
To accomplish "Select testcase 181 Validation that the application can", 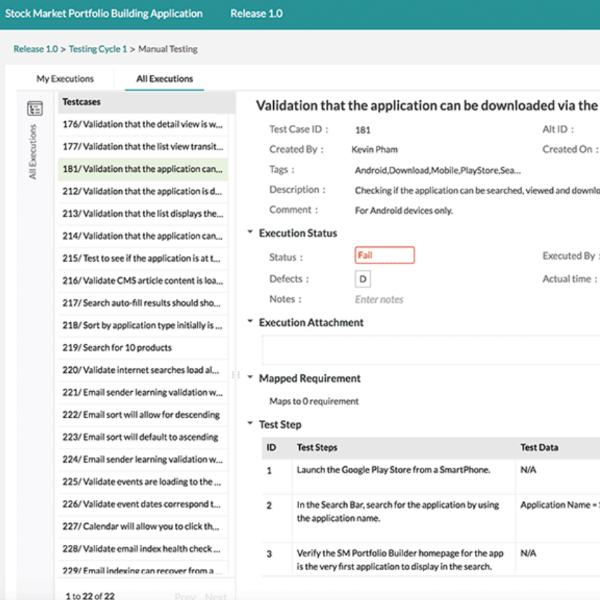I will point(143,169).
